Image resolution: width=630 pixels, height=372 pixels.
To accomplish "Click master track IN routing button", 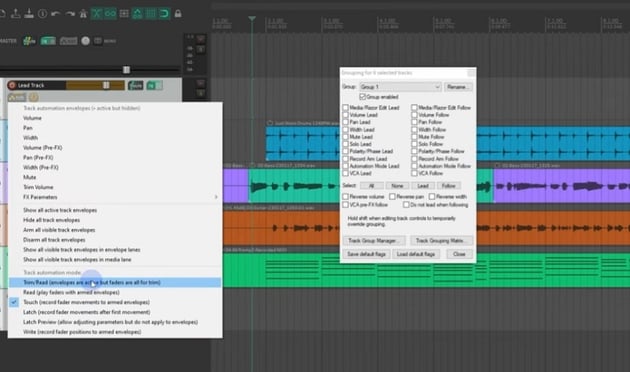I will click(48, 41).
